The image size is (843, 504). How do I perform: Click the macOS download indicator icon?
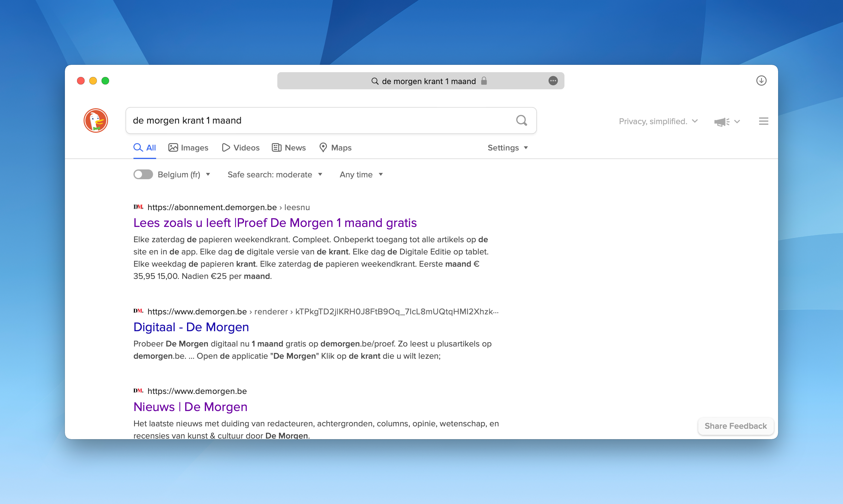point(761,80)
